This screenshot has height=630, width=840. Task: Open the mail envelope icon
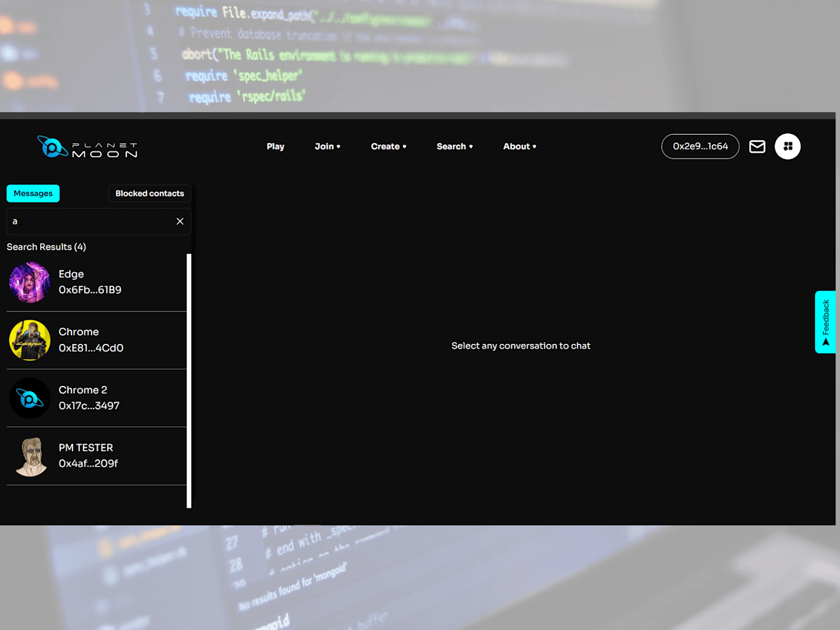point(757,147)
